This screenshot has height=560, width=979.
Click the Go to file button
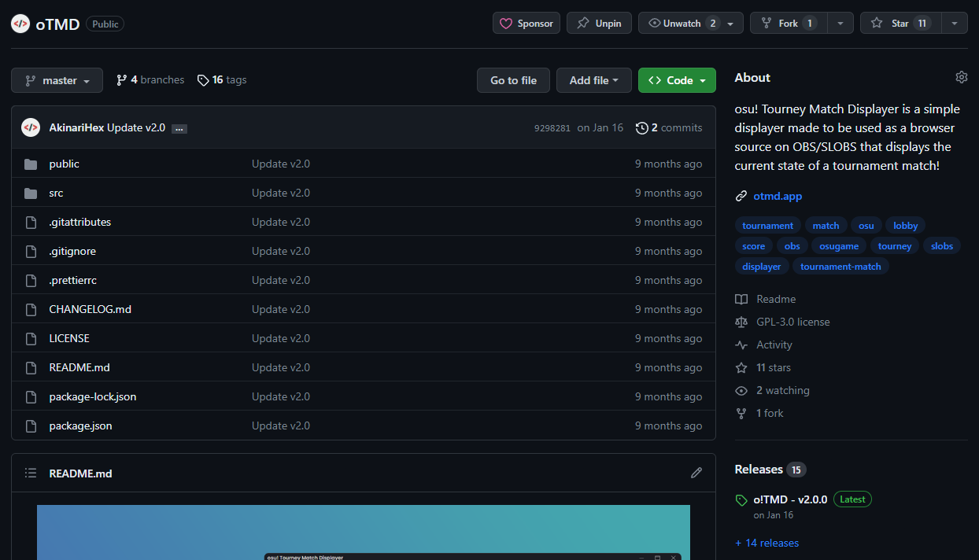click(513, 80)
